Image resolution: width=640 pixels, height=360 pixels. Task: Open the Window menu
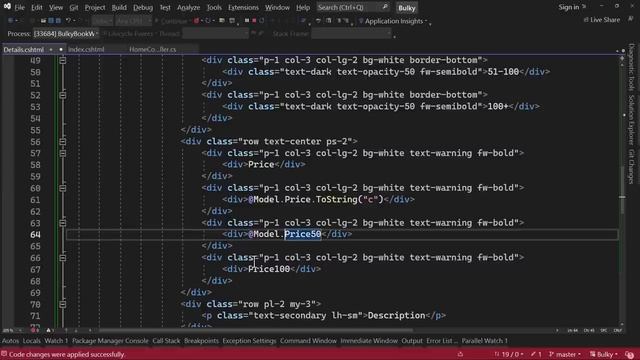click(x=277, y=7)
